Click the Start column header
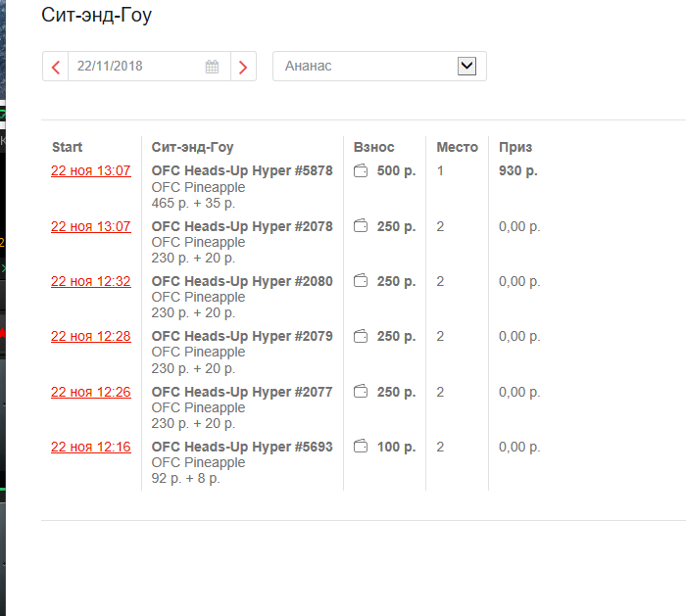 (x=68, y=147)
